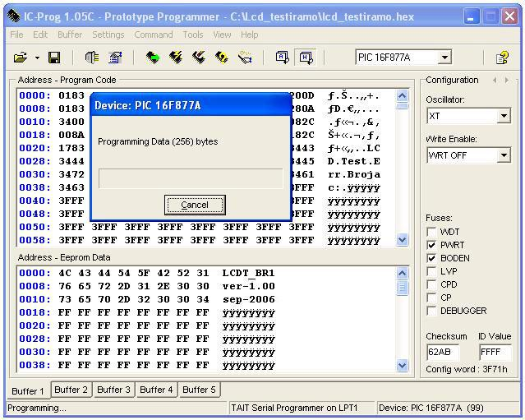Image resolution: width=525 pixels, height=420 pixels.
Task: Click status text TAIT Serial Programmer on LPT1
Action: tap(294, 408)
